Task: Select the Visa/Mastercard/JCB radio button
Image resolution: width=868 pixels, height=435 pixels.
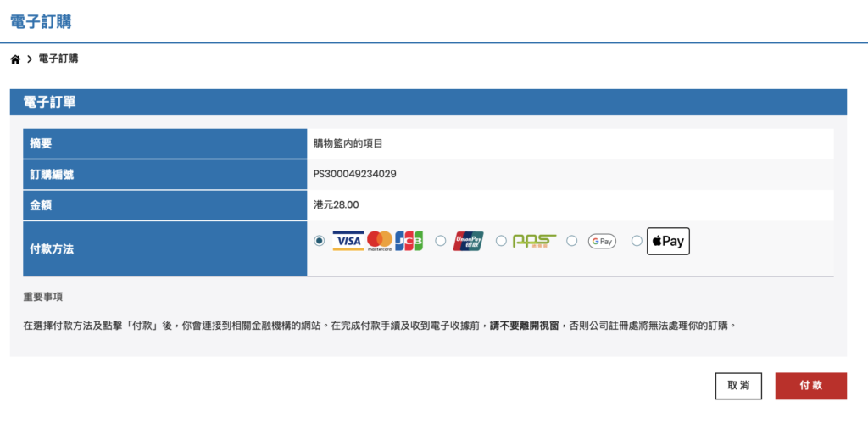Action: tap(319, 241)
